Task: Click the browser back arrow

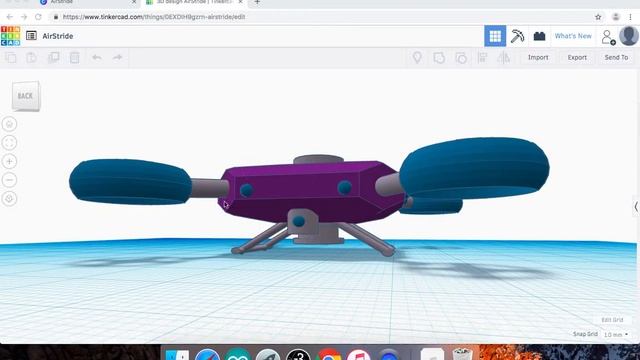Action: [9, 17]
